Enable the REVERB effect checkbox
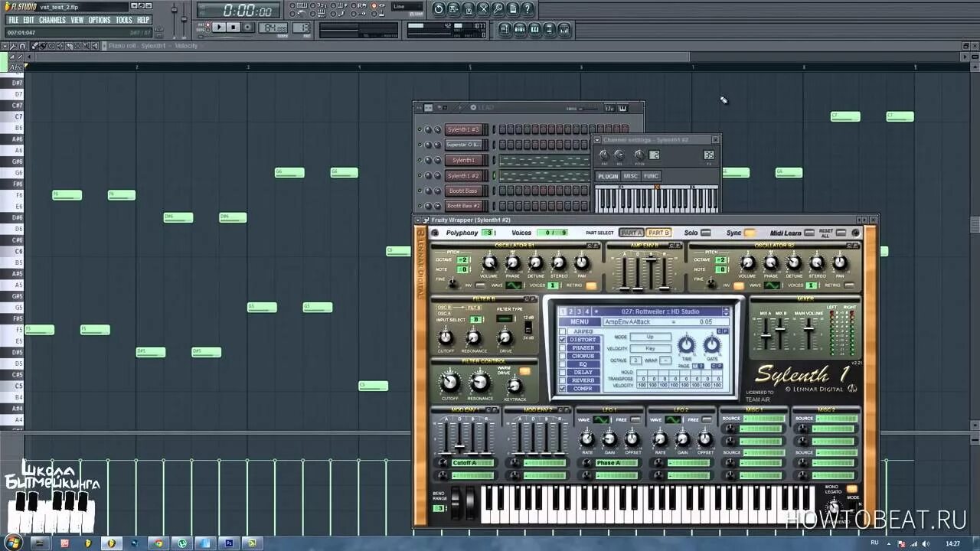980x551 pixels. click(563, 380)
